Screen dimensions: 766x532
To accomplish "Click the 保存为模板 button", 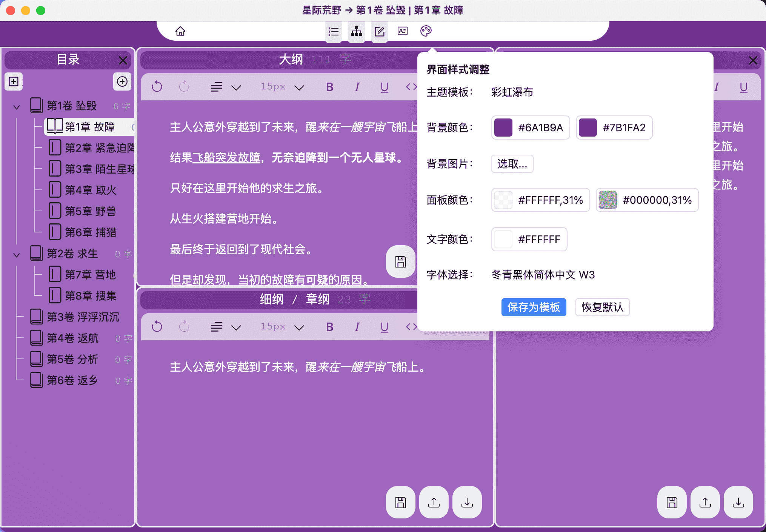I will 534,307.
